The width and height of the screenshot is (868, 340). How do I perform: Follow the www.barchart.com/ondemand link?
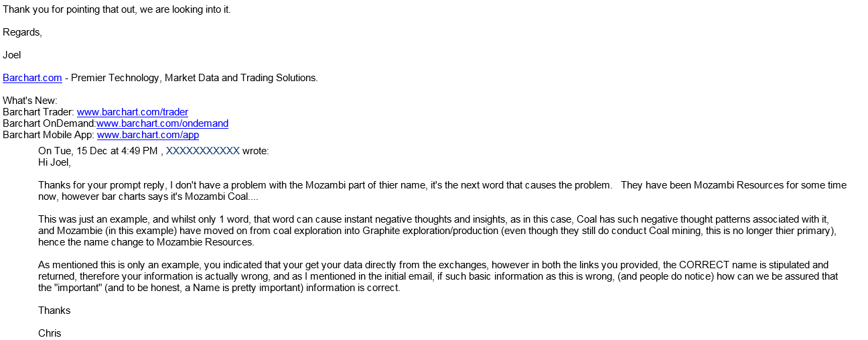(x=163, y=123)
